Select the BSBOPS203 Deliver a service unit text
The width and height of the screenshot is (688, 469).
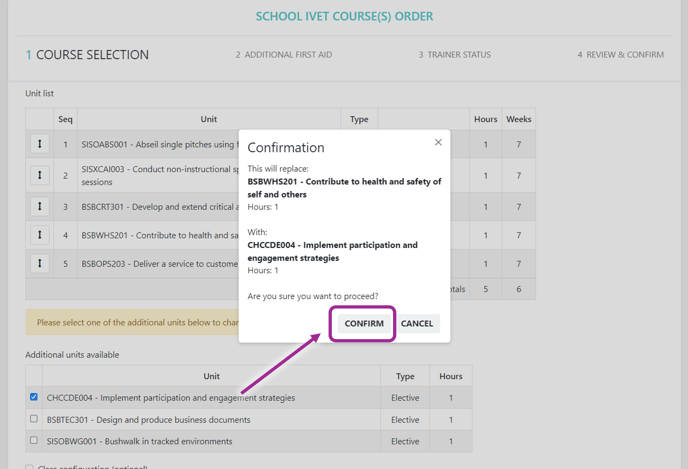(x=160, y=264)
